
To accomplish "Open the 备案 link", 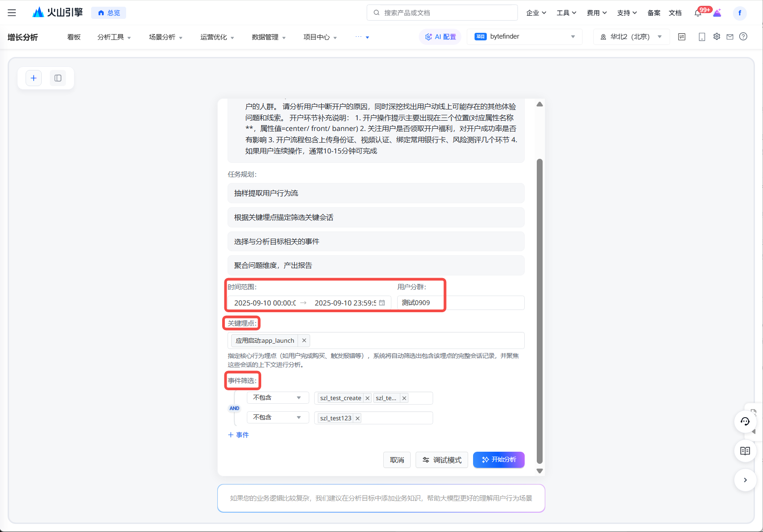I will 653,13.
